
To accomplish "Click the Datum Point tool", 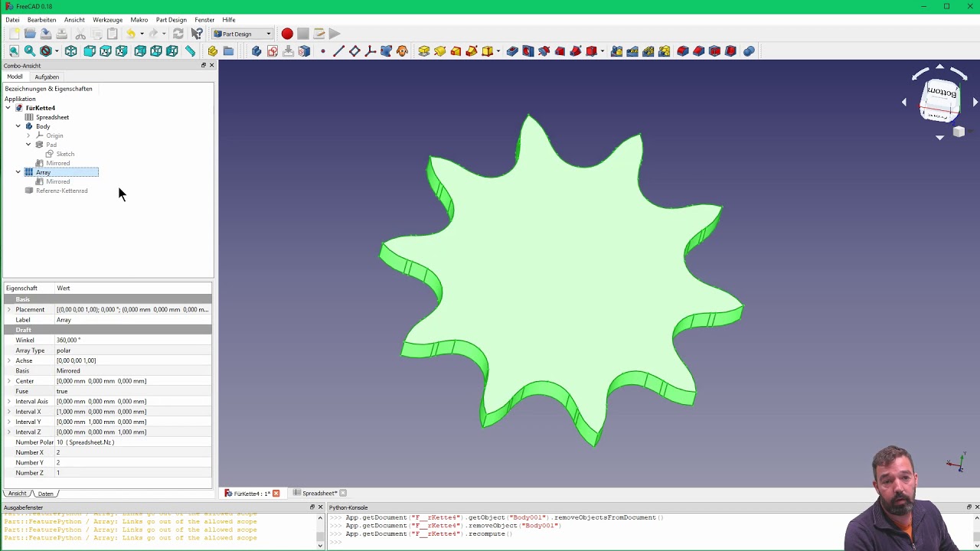I will [323, 51].
